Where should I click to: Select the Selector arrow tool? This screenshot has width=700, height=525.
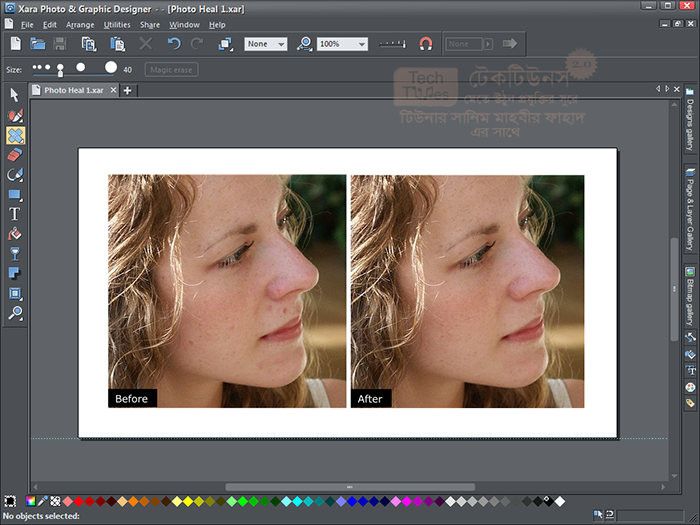coord(15,95)
